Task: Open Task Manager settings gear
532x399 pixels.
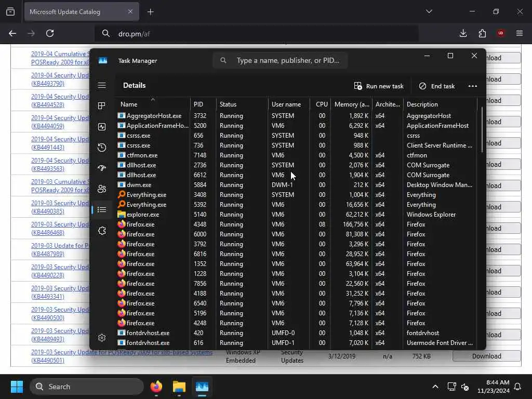Action: point(102,338)
